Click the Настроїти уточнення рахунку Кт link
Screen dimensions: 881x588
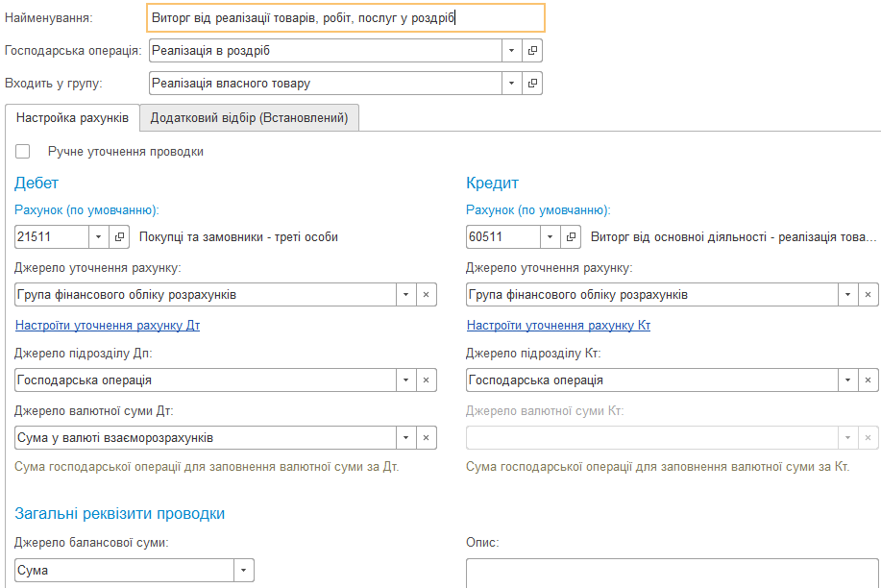[558, 326]
